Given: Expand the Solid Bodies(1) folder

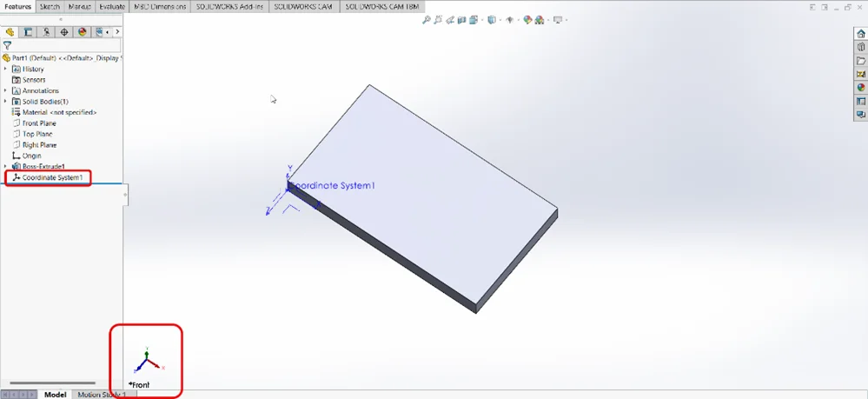Looking at the screenshot, I should [5, 102].
